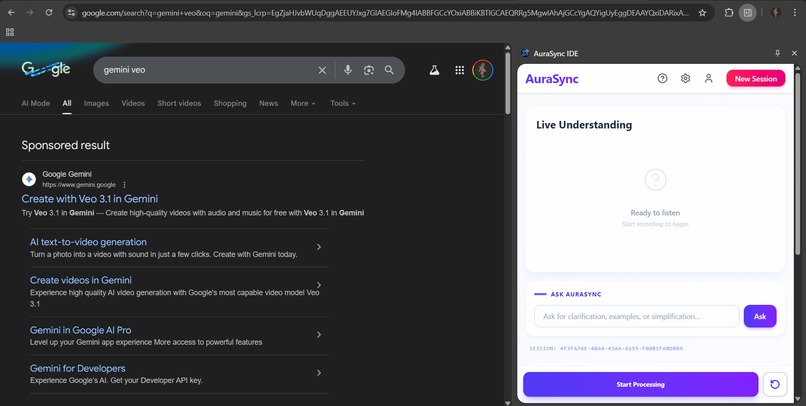Image resolution: width=806 pixels, height=406 pixels.
Task: Open AuraSync settings gear icon
Action: click(685, 79)
